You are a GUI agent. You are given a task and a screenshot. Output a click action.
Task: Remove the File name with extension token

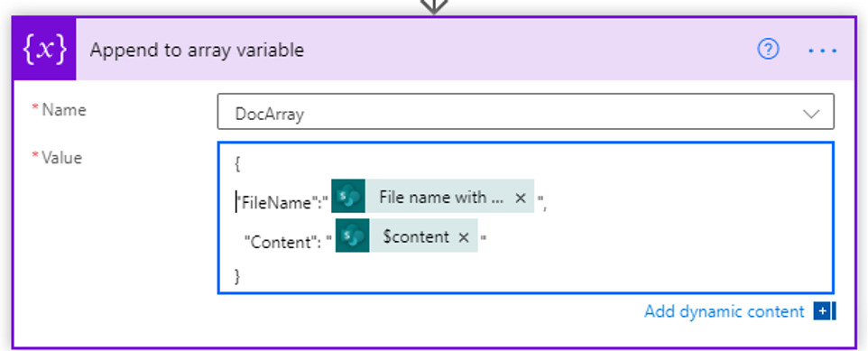(x=520, y=198)
